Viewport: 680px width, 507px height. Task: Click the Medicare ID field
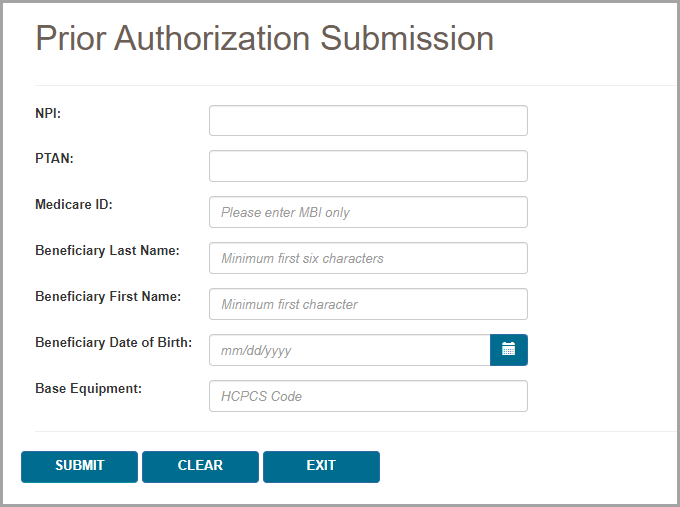(x=368, y=212)
